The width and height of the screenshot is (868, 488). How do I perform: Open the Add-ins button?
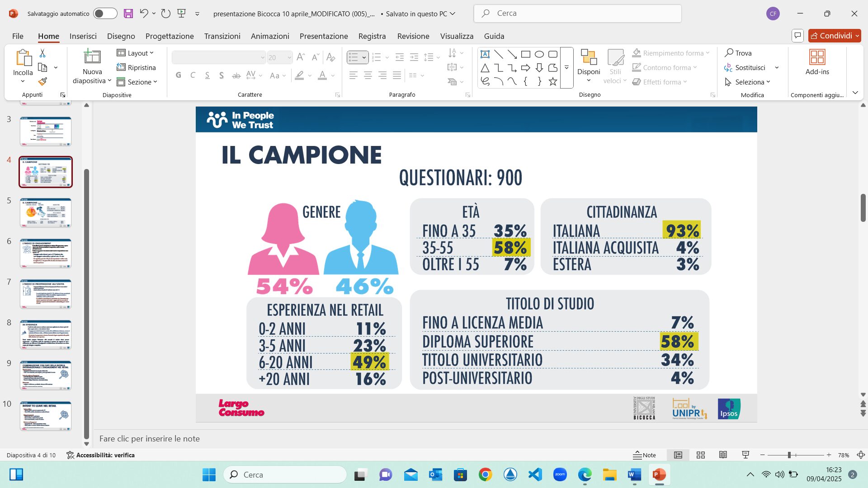(817, 62)
